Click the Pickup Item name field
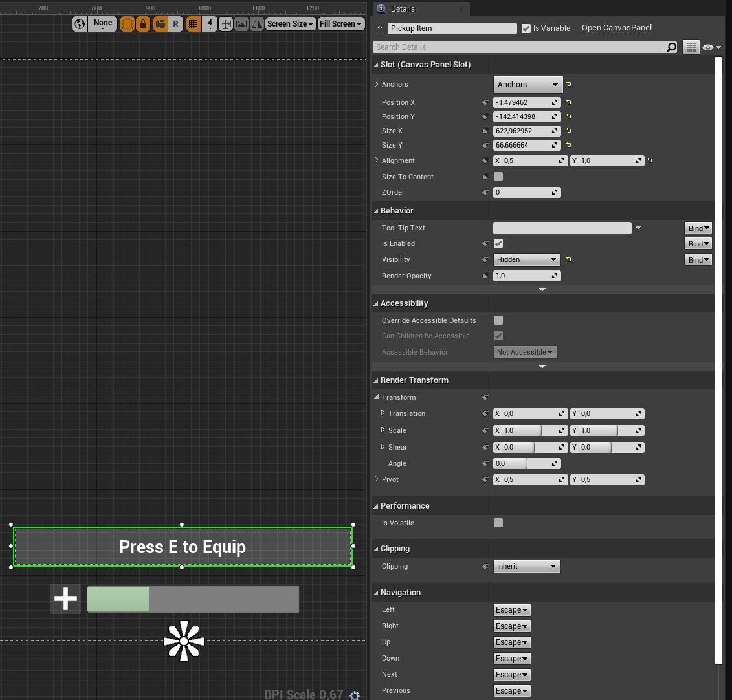This screenshot has width=732, height=700. tap(452, 28)
